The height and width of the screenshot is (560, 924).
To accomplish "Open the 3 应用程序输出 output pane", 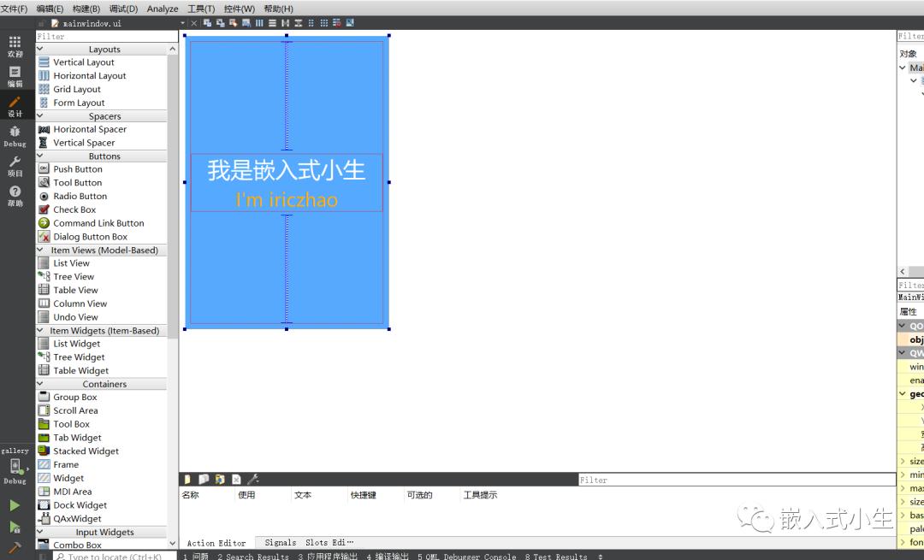I will coord(328,556).
